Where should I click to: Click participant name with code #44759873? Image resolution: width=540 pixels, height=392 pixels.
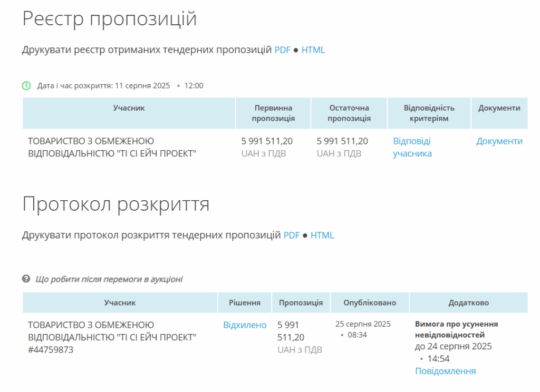(x=112, y=337)
